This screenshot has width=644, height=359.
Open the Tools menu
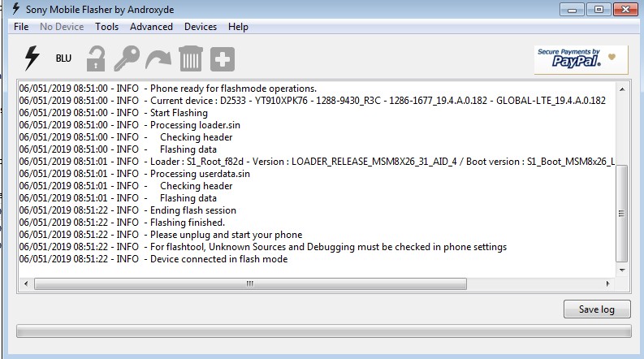pos(106,27)
